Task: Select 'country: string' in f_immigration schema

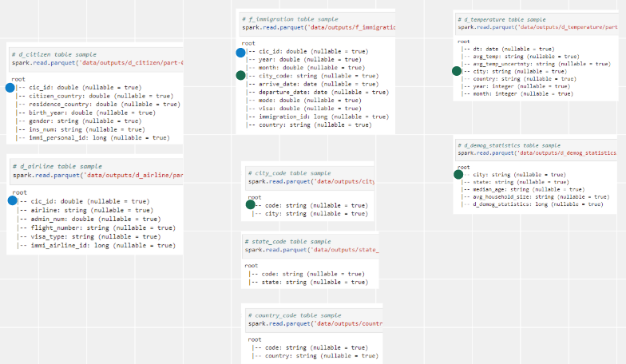Action: 309,125
